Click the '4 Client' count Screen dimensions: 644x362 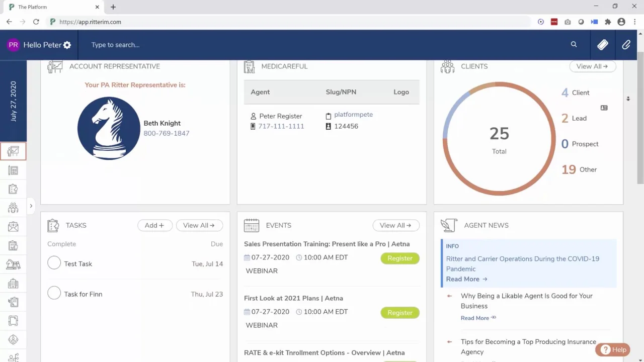coord(576,93)
